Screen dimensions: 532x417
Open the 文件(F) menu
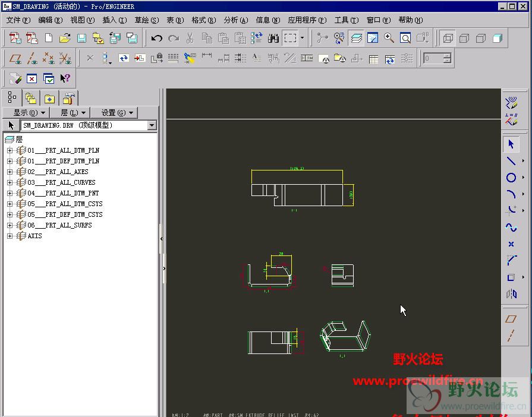click(x=18, y=20)
